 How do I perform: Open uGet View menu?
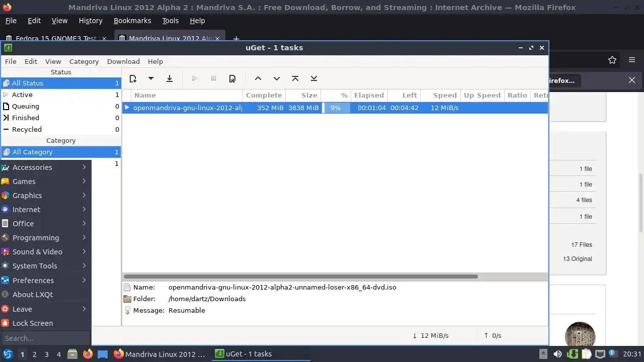[53, 61]
